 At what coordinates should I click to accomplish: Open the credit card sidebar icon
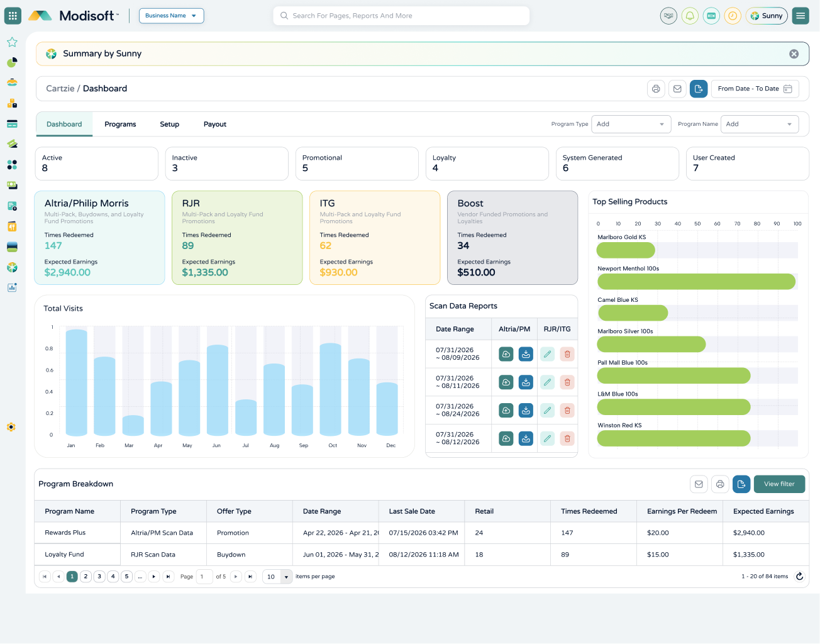point(12,124)
